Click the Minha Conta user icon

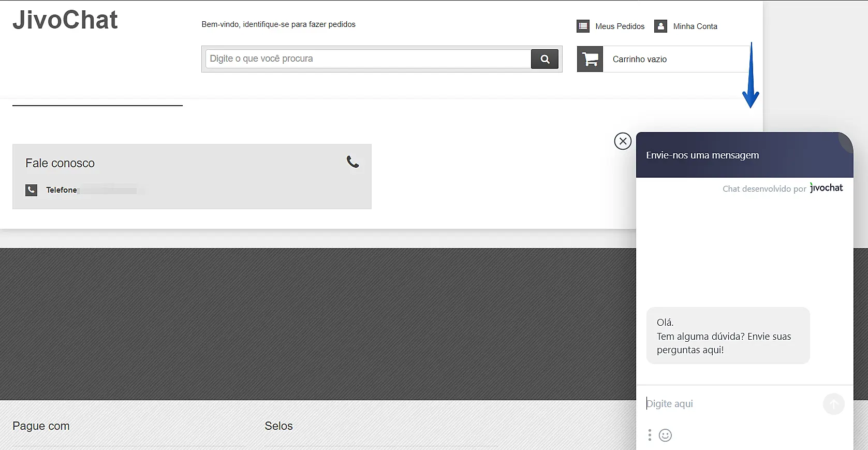point(660,26)
